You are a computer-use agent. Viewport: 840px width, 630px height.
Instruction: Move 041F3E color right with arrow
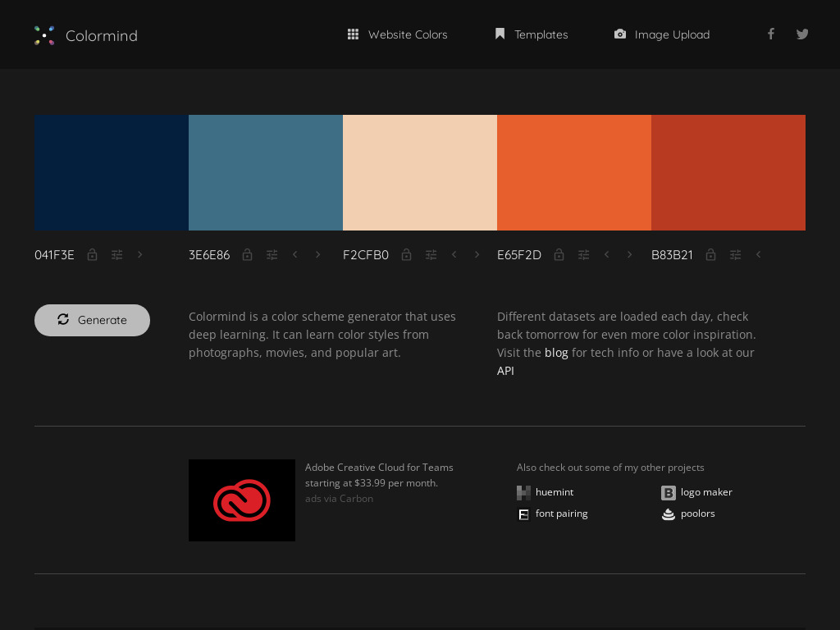click(139, 254)
